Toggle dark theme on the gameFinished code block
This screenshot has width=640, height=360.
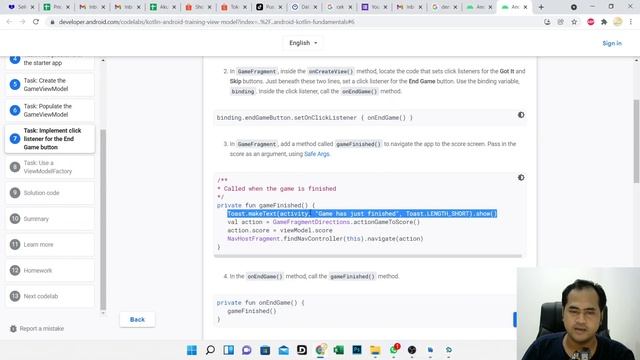coord(521,178)
